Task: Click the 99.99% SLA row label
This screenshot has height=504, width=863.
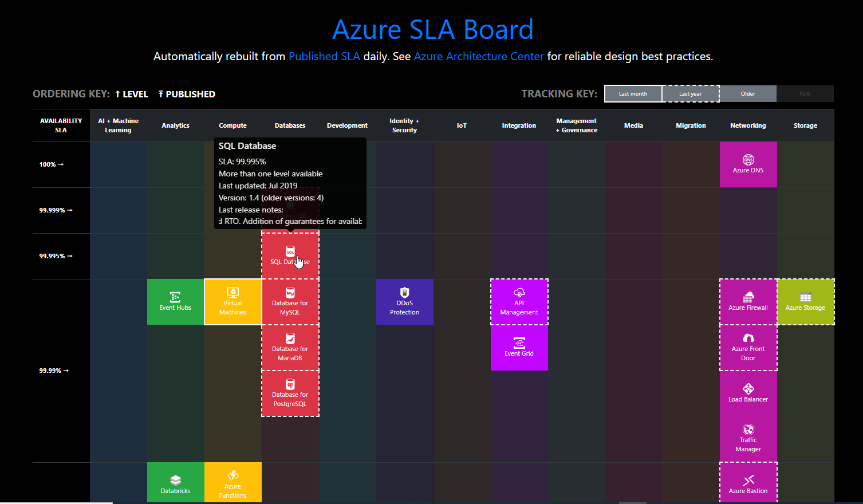Action: click(x=54, y=371)
